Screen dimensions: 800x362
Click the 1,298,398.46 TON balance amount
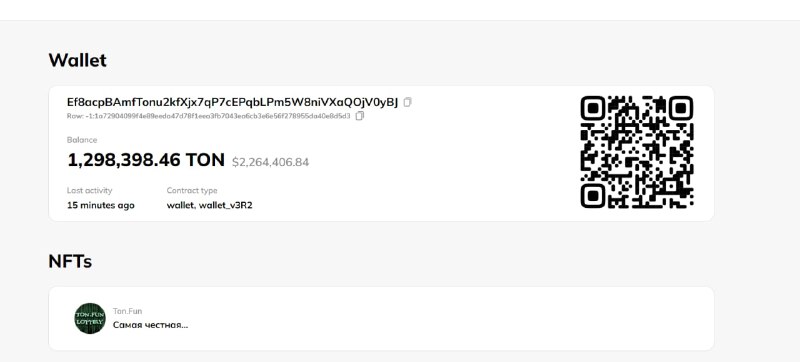146,160
